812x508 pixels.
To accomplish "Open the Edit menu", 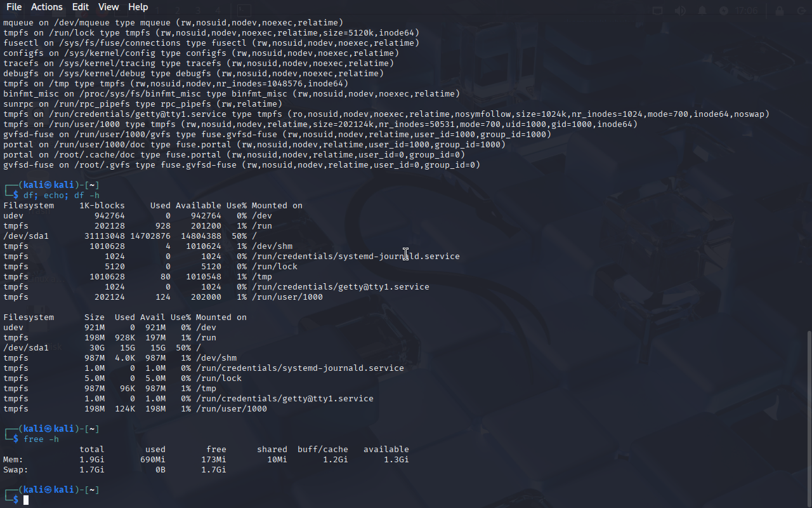I will click(x=81, y=7).
